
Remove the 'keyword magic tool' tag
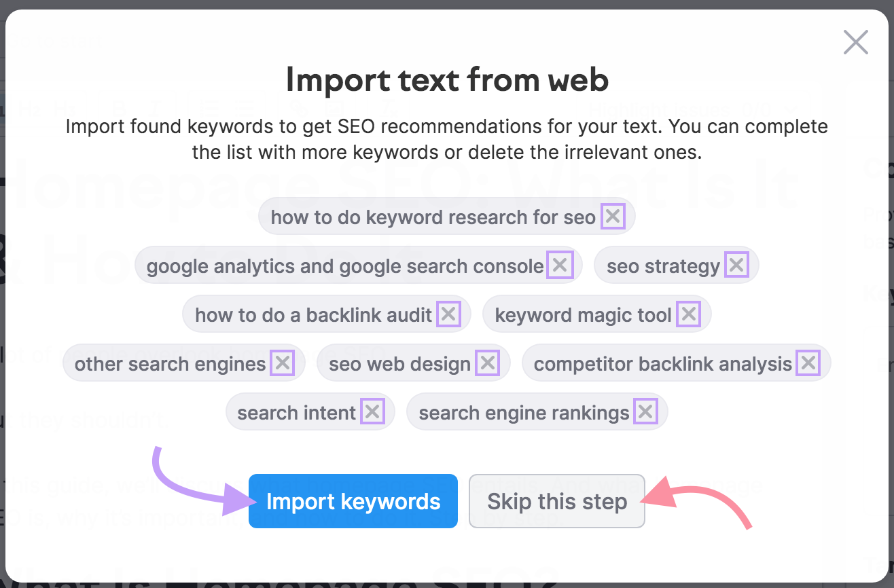coord(689,315)
